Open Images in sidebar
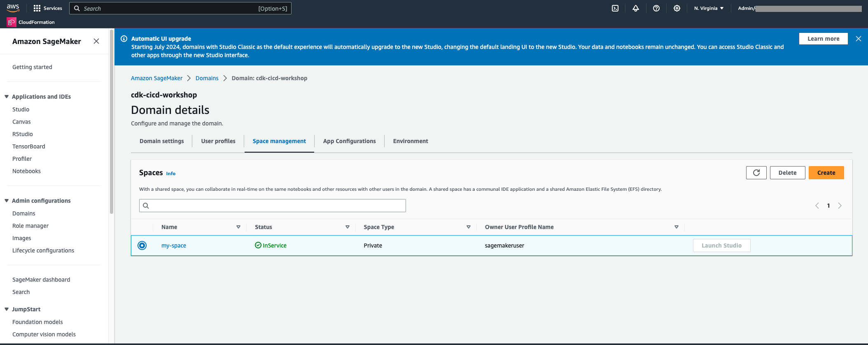This screenshot has width=868, height=345. 21,238
